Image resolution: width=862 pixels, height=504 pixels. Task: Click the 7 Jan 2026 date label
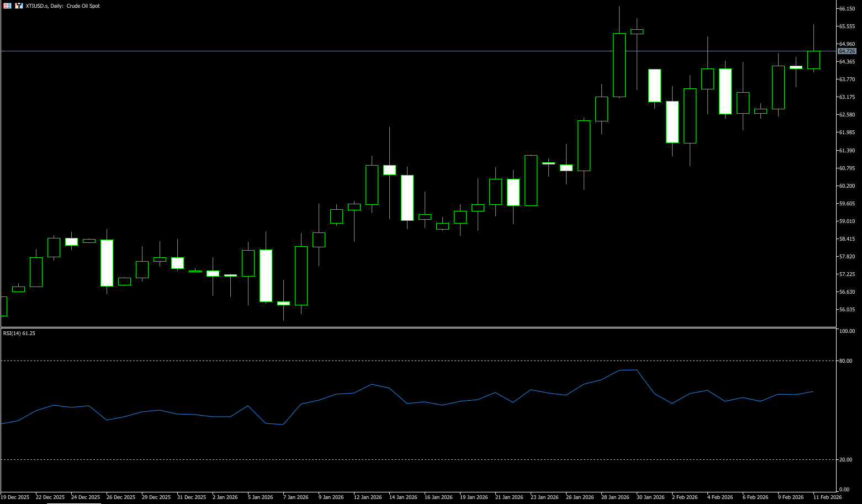(x=295, y=497)
